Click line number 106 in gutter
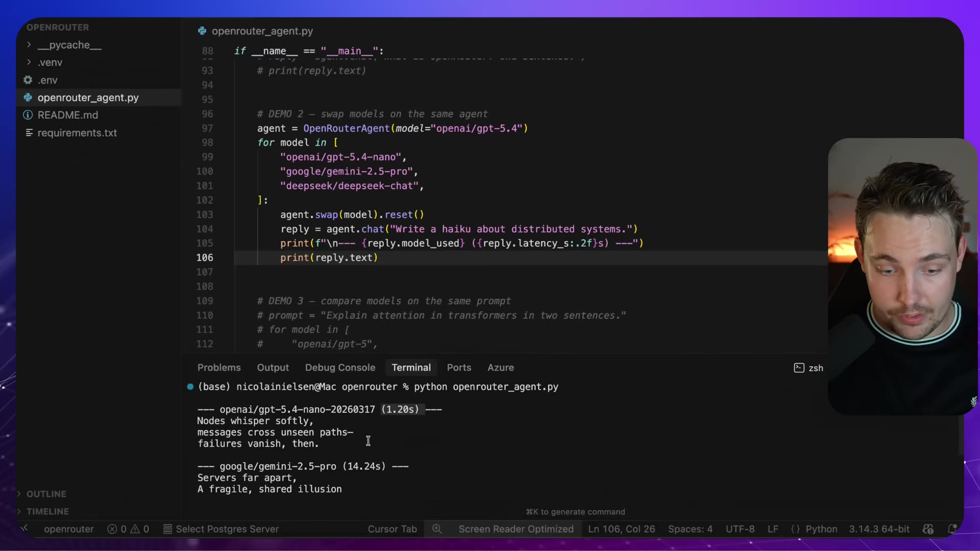Image resolution: width=980 pixels, height=551 pixels. click(x=205, y=258)
